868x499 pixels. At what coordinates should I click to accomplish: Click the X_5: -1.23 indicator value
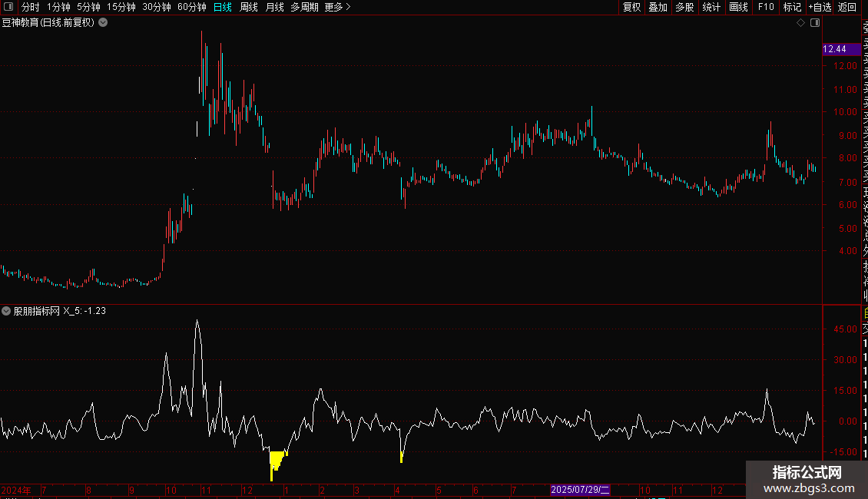pos(84,311)
